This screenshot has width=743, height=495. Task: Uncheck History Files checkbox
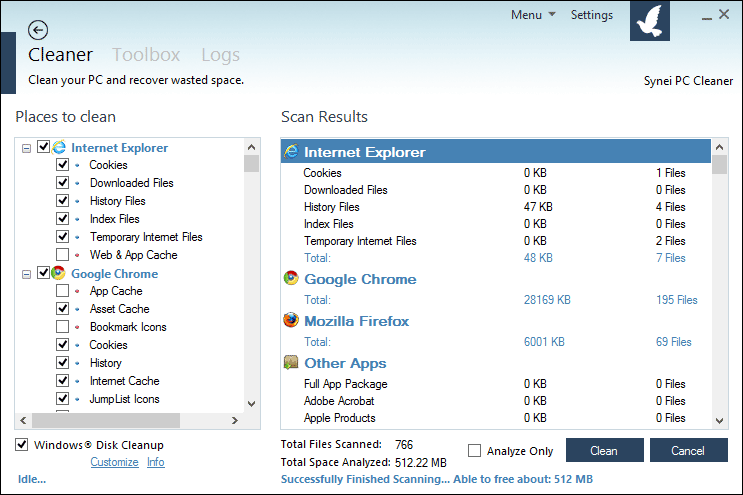pos(63,201)
